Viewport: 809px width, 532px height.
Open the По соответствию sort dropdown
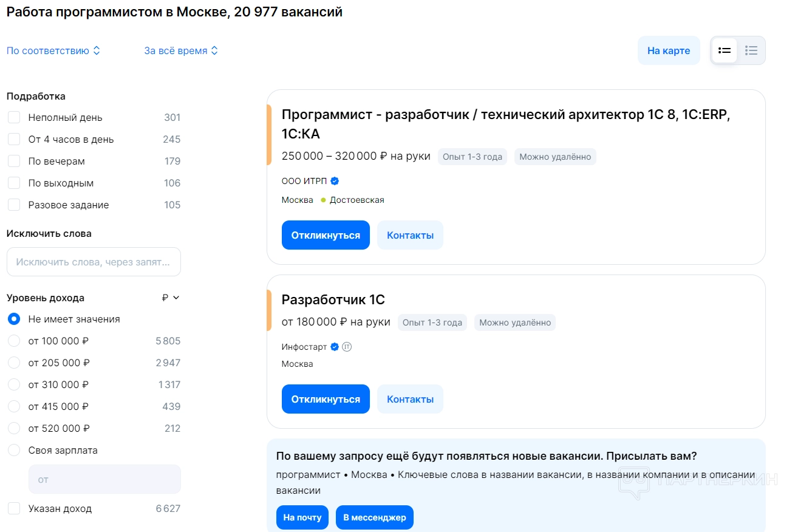(53, 51)
